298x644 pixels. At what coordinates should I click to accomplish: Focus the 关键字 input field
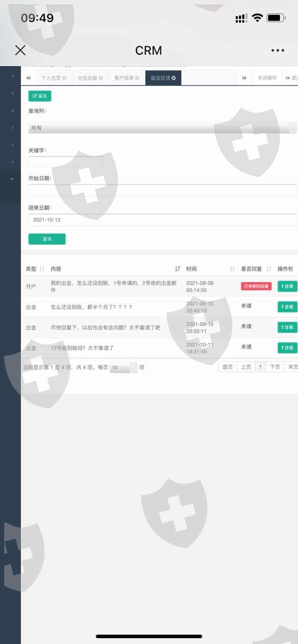point(66,162)
